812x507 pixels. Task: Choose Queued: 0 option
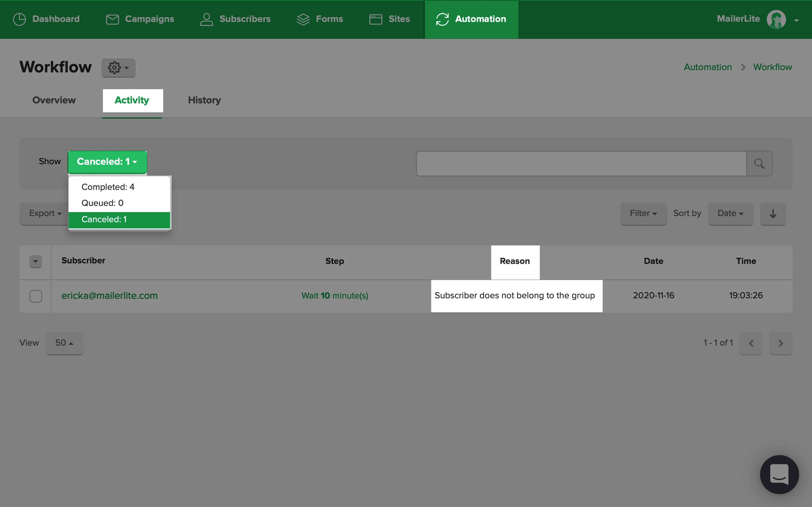tap(102, 203)
